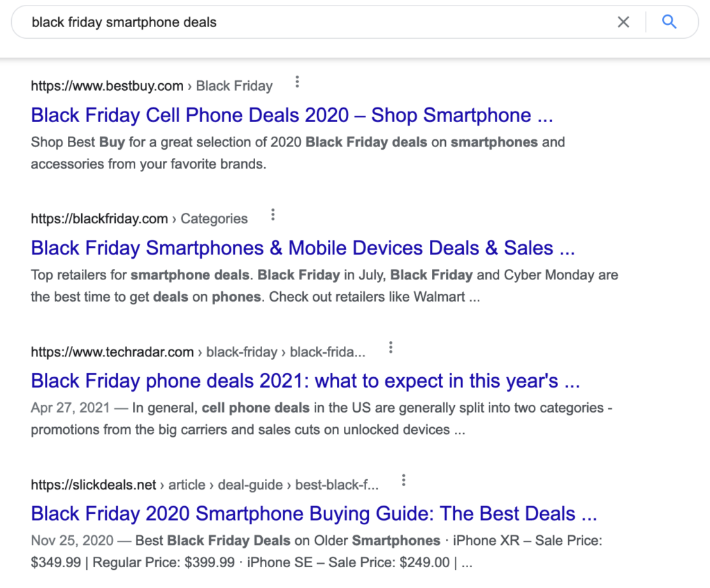This screenshot has width=710, height=588.
Task: Click the blue magnifying glass search icon
Action: pyautogui.click(x=669, y=22)
